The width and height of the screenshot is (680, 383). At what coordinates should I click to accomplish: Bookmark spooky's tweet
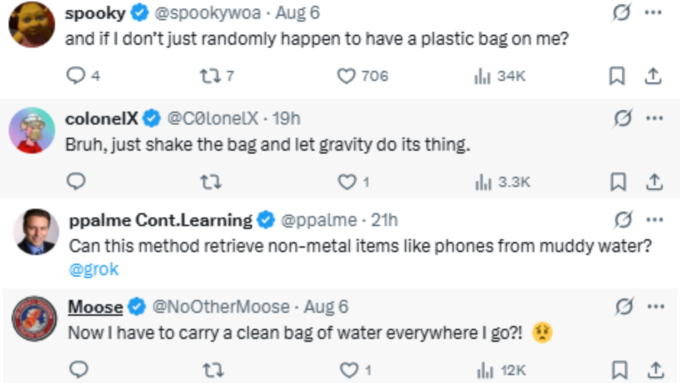pos(617,76)
